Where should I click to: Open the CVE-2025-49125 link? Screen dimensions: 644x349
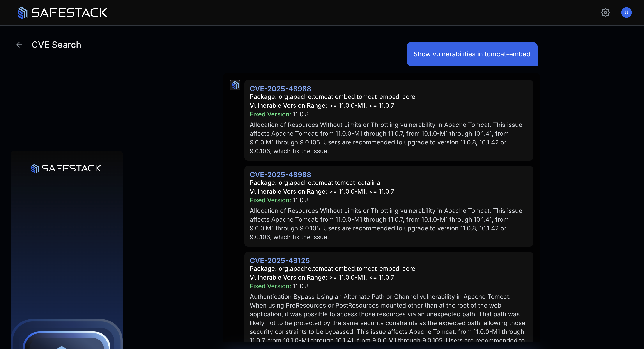tap(280, 260)
